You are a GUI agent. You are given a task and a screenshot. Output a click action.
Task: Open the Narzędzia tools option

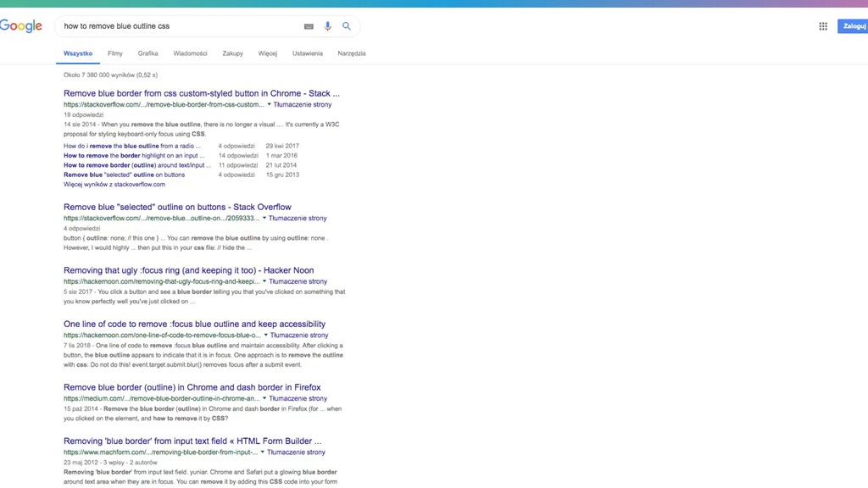pos(352,53)
